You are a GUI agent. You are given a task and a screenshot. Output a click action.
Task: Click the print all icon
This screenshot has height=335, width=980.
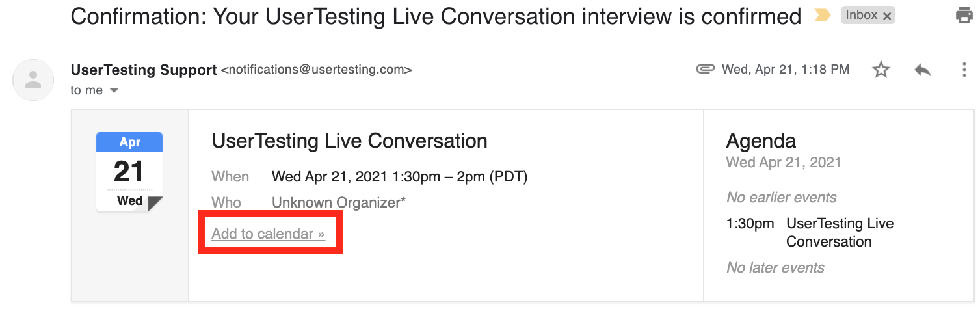964,16
